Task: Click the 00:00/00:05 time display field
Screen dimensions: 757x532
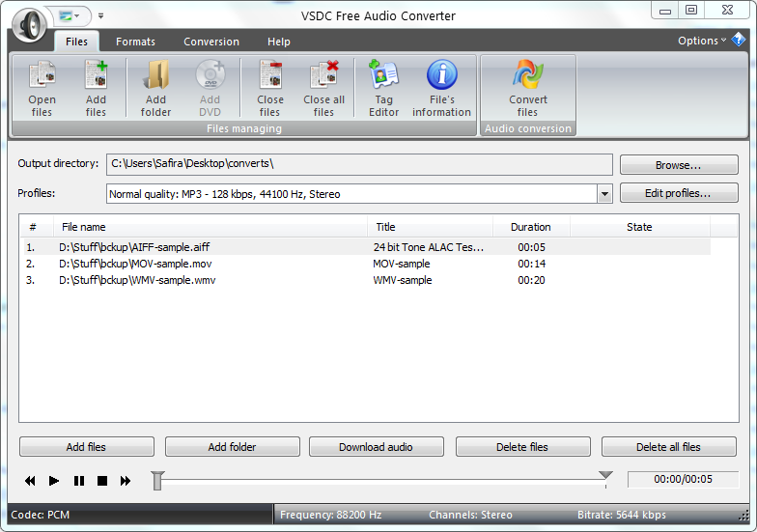Action: (683, 479)
